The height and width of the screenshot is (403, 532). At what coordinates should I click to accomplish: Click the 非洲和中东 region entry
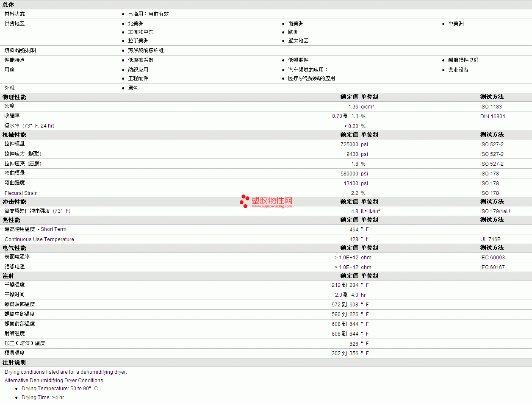click(x=141, y=32)
